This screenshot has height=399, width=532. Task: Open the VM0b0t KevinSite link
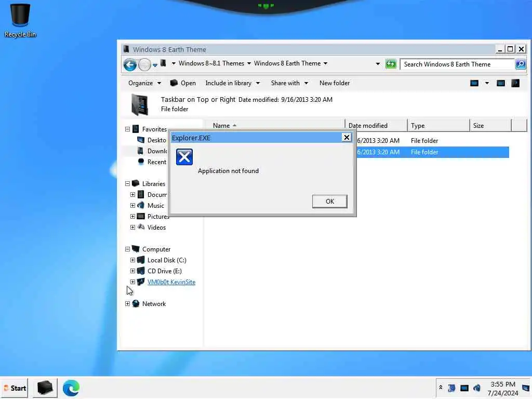point(171,282)
